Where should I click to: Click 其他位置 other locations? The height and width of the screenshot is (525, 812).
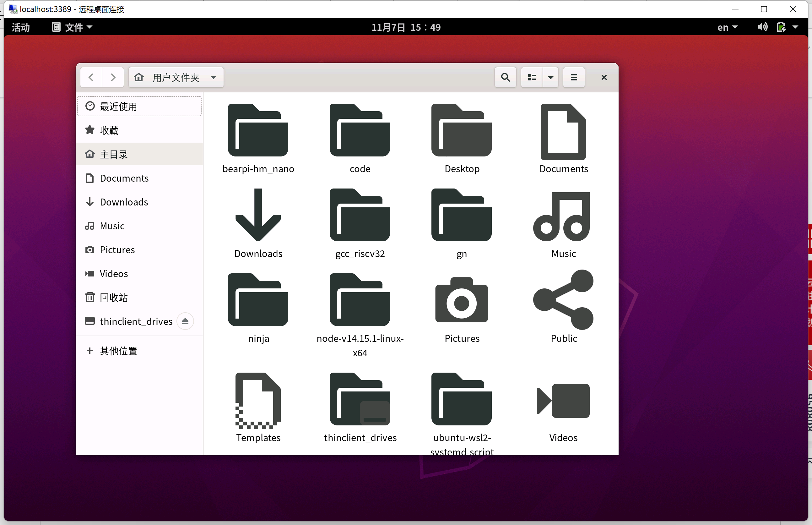coord(118,351)
